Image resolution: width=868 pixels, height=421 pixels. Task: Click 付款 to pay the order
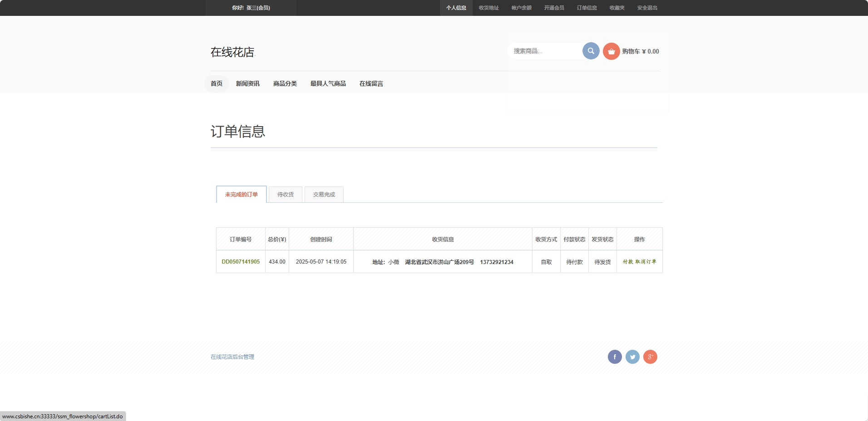click(628, 262)
